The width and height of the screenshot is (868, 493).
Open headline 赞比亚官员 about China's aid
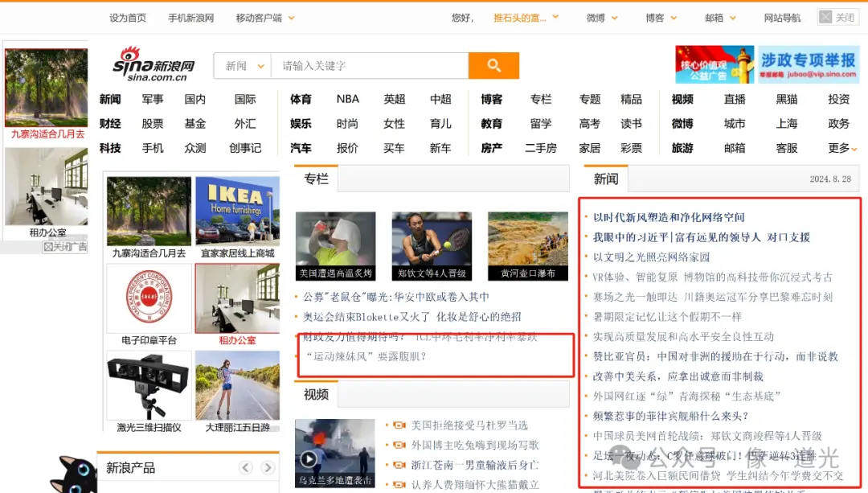tap(715, 356)
